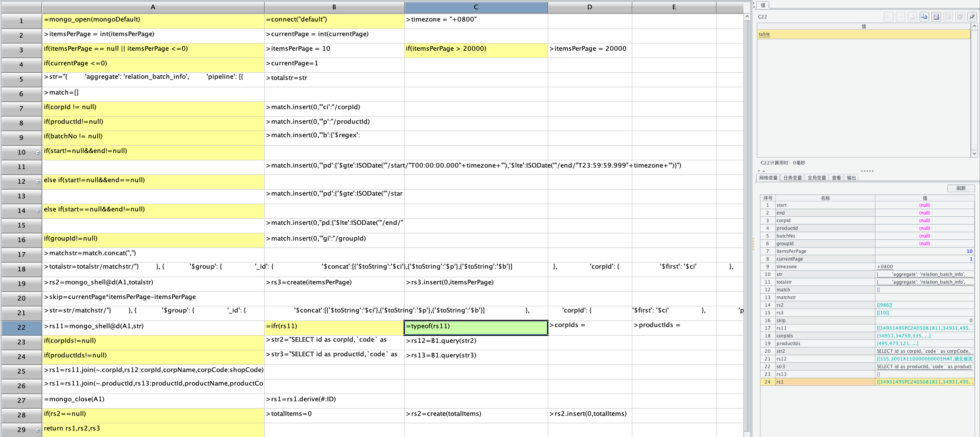This screenshot has height=437, width=980.
Task: Click the up arrow of the spreadsheet vertical scrollbar
Action: tap(747, 17)
